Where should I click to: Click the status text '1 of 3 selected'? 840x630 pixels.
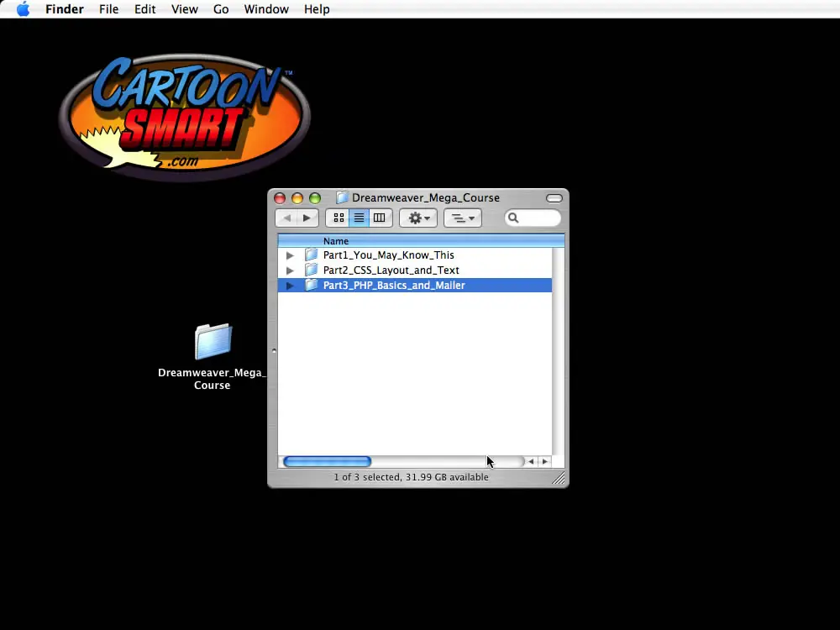367,477
